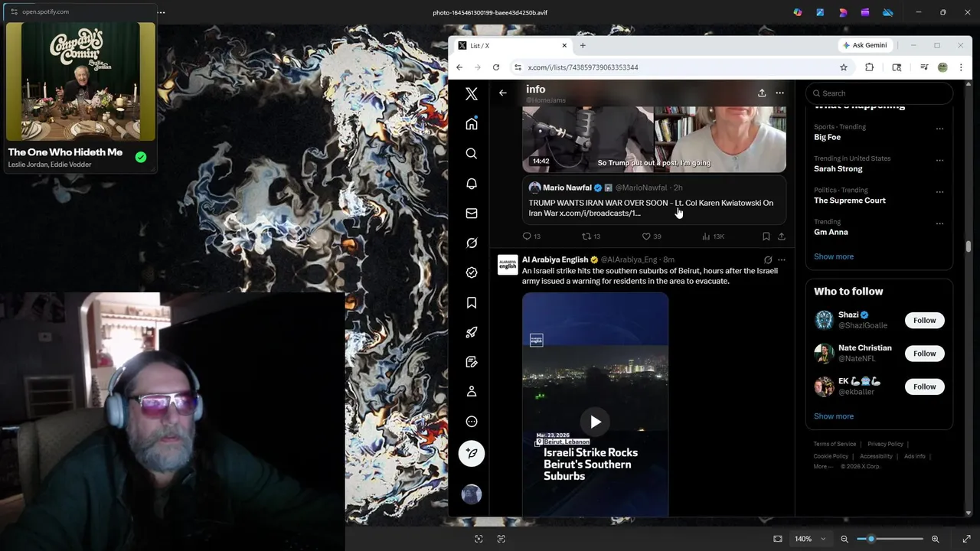
Task: Open options for The Supreme Court trend
Action: (939, 192)
